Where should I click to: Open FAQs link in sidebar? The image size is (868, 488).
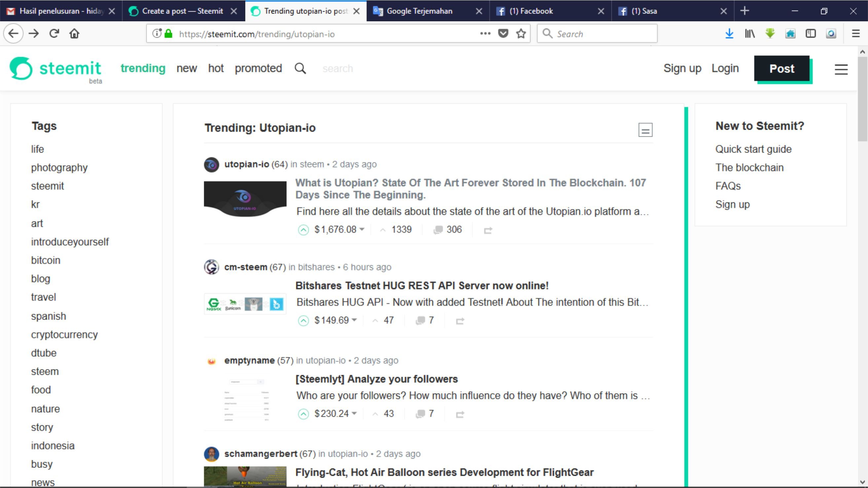click(728, 186)
